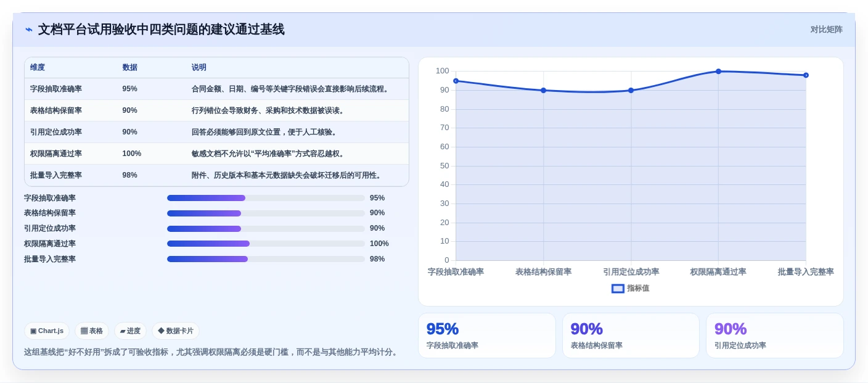Click the 批量导入完整率 table row name

(x=56, y=176)
